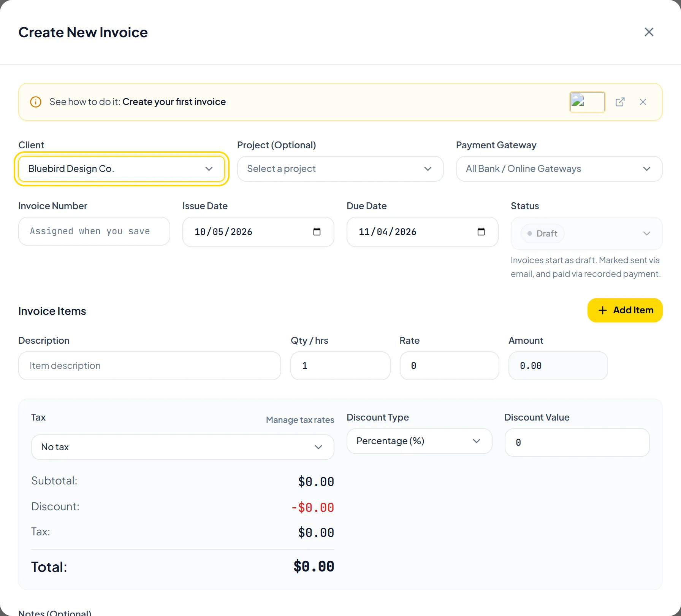Click the info icon in the tip banner
Screen dimensions: 681x616
[36, 102]
